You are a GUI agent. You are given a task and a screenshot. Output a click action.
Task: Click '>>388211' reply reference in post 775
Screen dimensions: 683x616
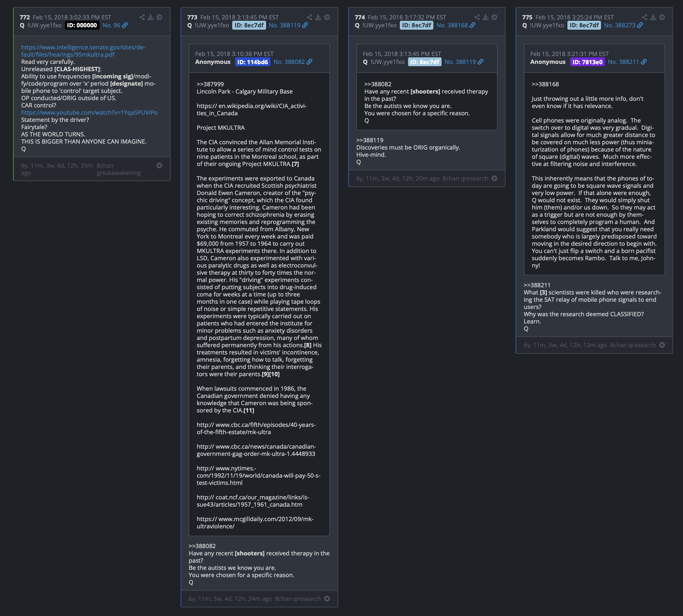(537, 285)
